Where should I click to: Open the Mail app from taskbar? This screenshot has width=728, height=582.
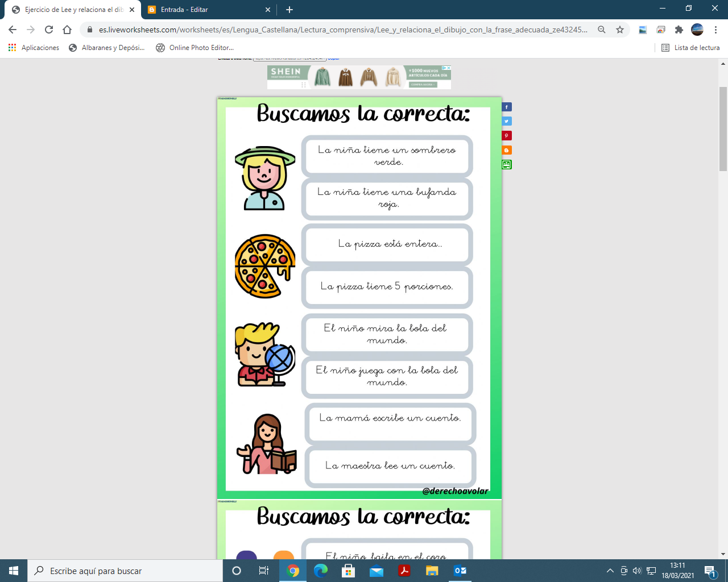(377, 571)
